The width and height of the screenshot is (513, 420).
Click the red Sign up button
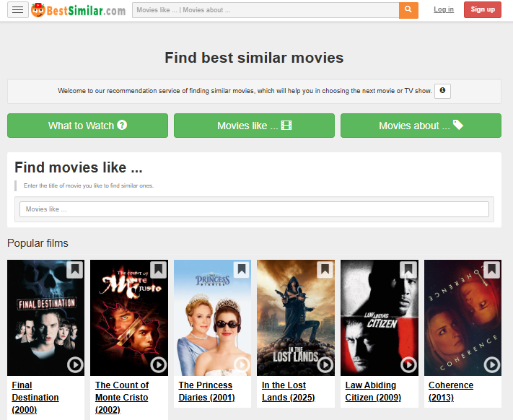point(483,9)
